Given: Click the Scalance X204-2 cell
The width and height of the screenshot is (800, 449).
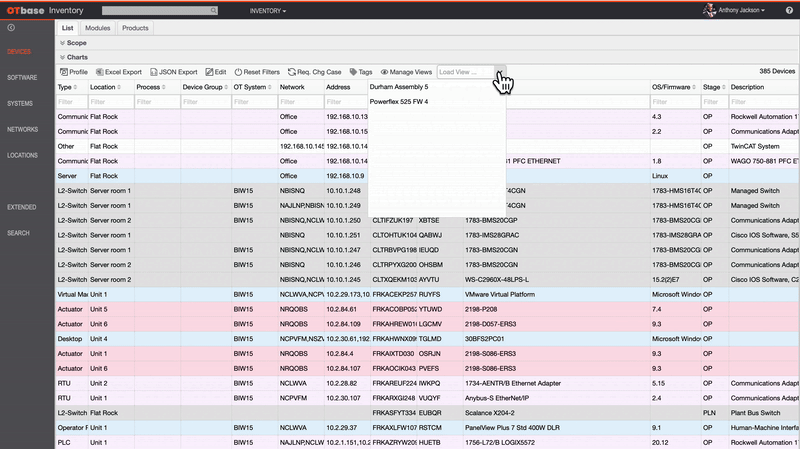Looking at the screenshot, I should 490,413.
